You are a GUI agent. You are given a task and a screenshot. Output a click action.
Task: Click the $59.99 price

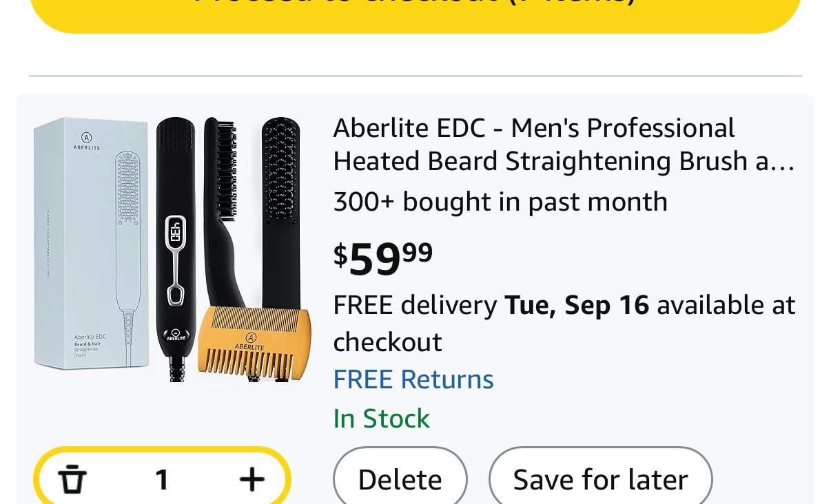383,258
